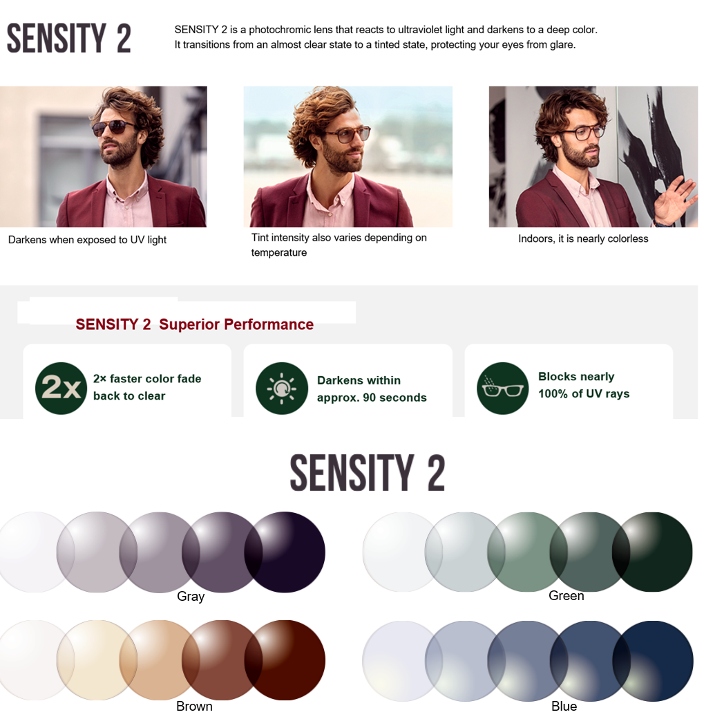The width and height of the screenshot is (704, 728).
Task: Select the darkest Gray lens swatch
Action: click(x=285, y=552)
